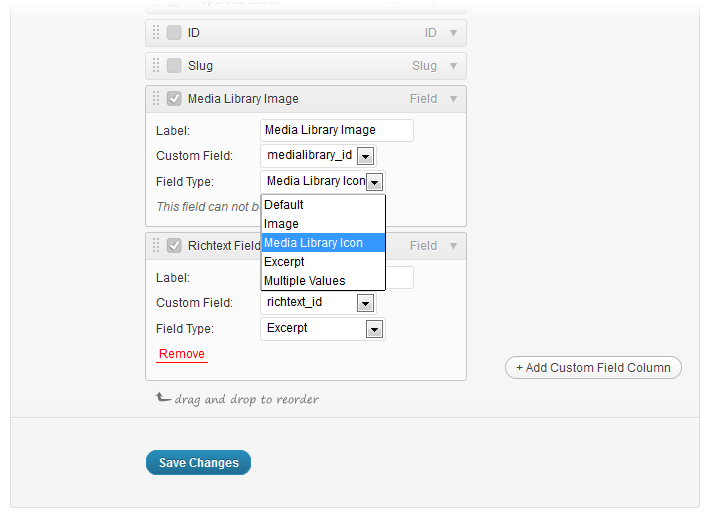
Task: Expand the ID column settings arrow
Action: point(453,33)
